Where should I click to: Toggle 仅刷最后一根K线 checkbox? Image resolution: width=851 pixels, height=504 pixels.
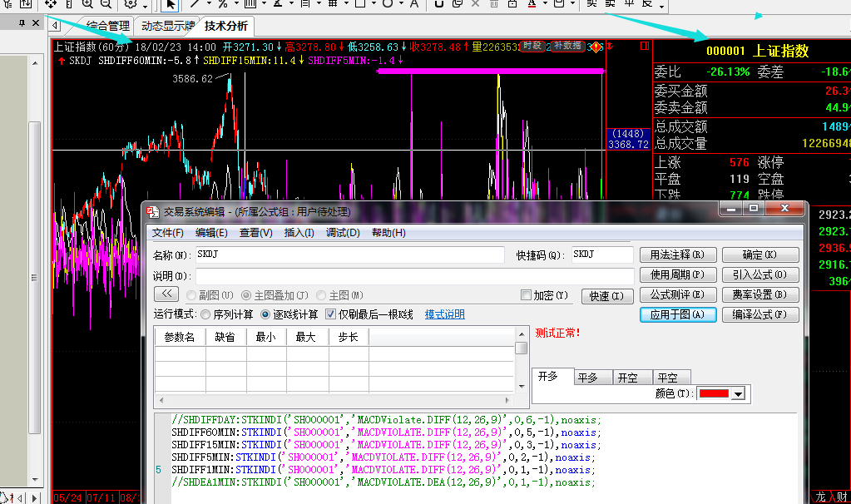click(330, 314)
